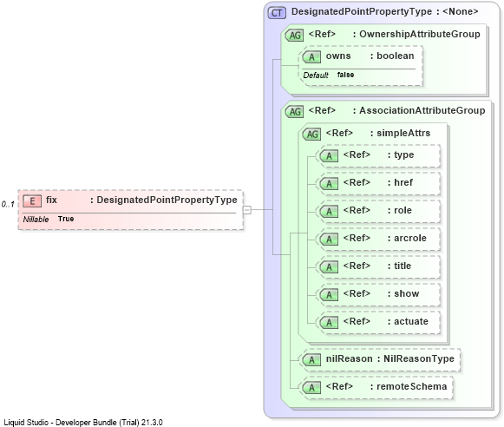Click the A icon beside type
Image resolution: width=504 pixels, height=427 pixels.
pos(329,156)
